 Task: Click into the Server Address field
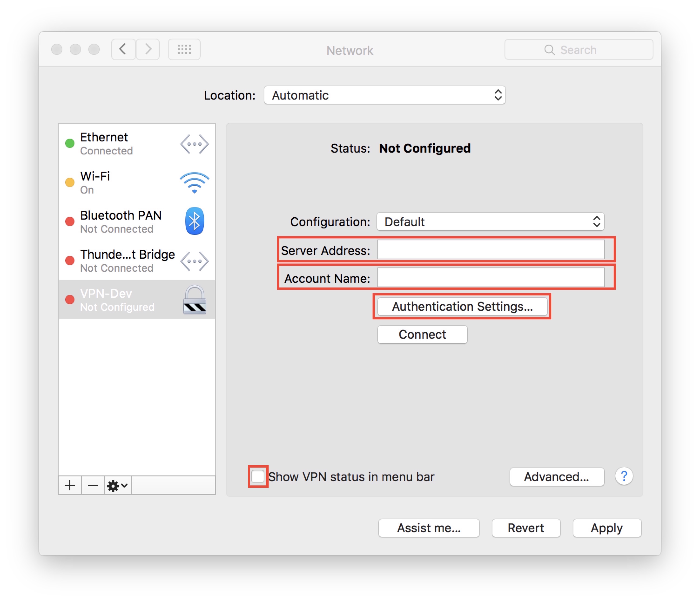click(x=491, y=250)
